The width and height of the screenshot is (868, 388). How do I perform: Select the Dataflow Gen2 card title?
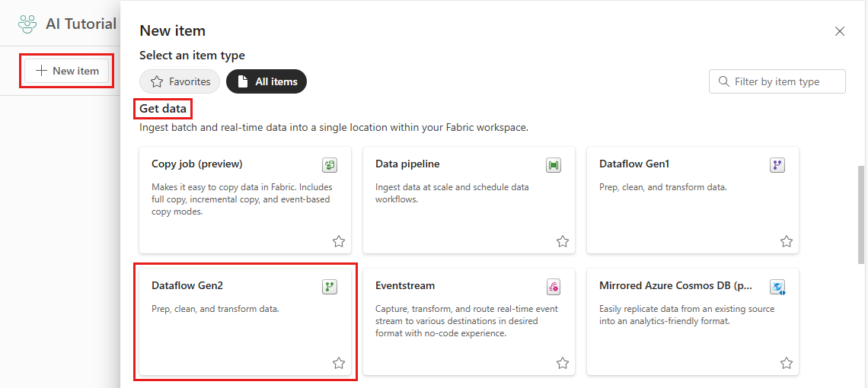point(187,285)
